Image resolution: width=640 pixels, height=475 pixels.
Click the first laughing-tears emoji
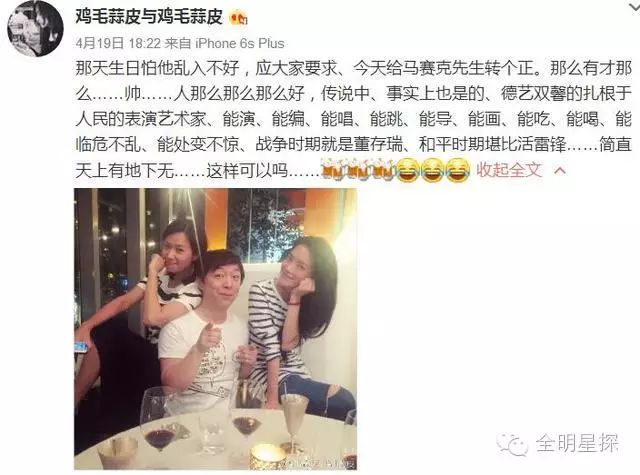pos(407,170)
